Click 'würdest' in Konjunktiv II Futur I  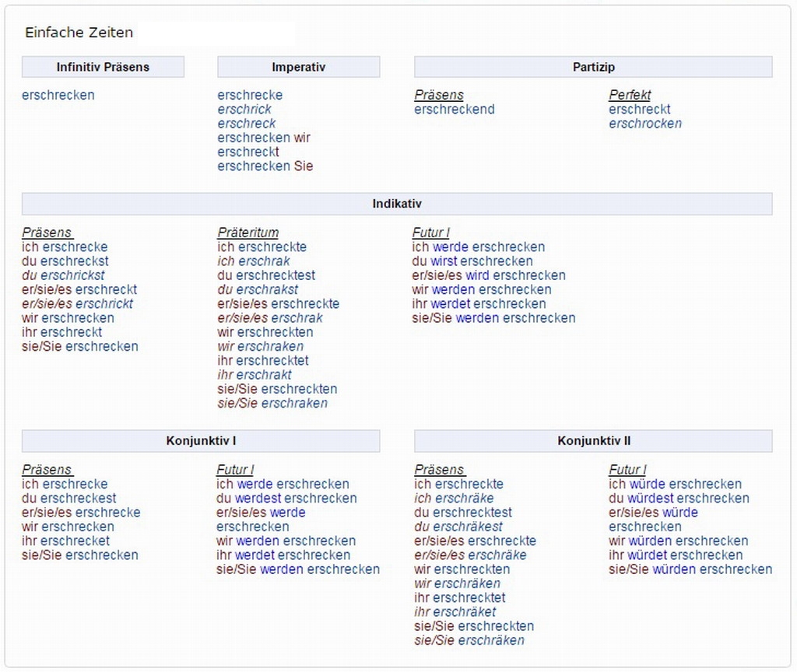pos(652,498)
